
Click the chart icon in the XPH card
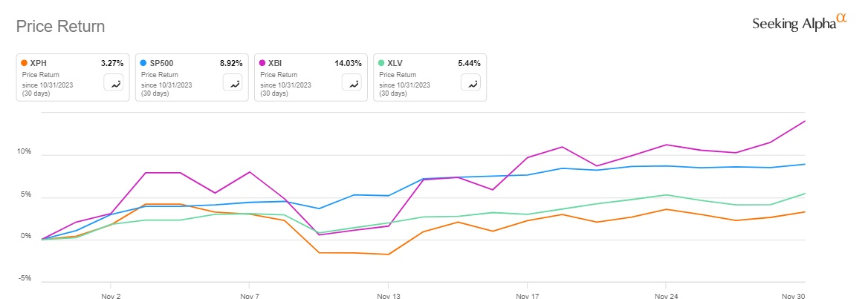click(115, 83)
